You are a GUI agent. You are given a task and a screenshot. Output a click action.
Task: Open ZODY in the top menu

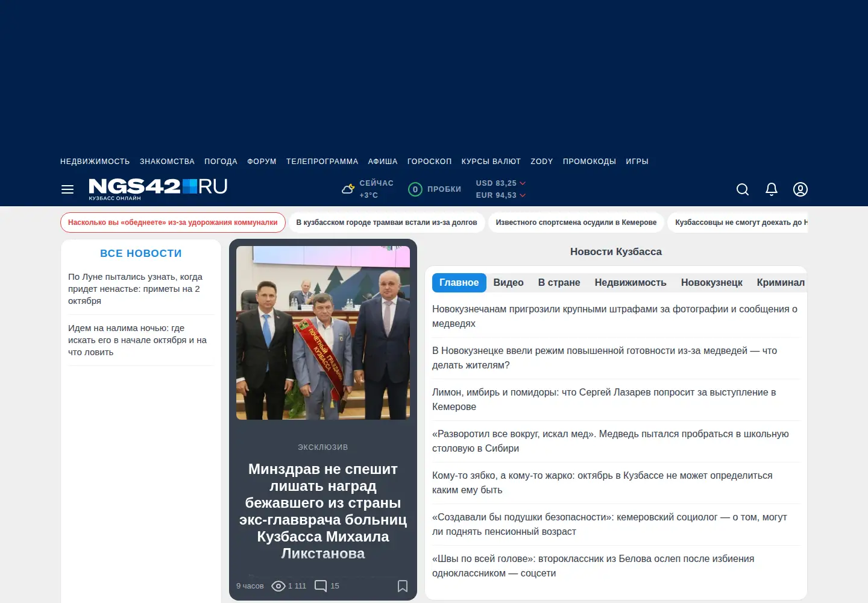coord(542,162)
